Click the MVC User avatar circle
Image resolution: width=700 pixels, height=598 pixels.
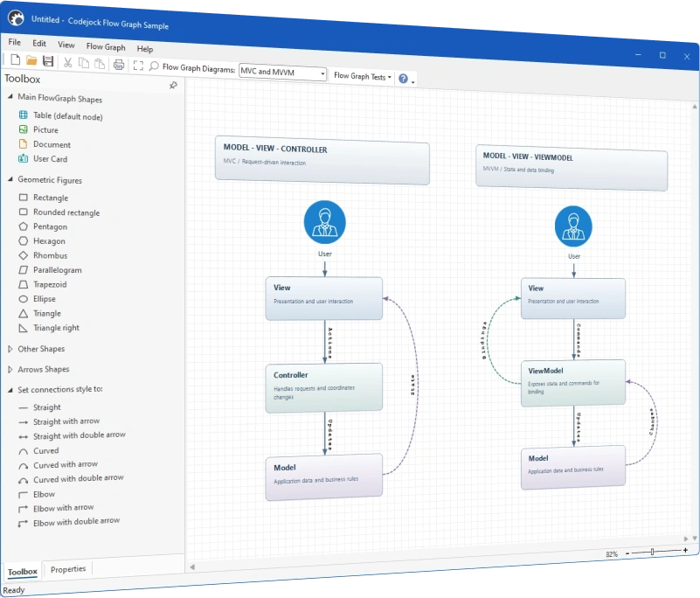pos(324,222)
